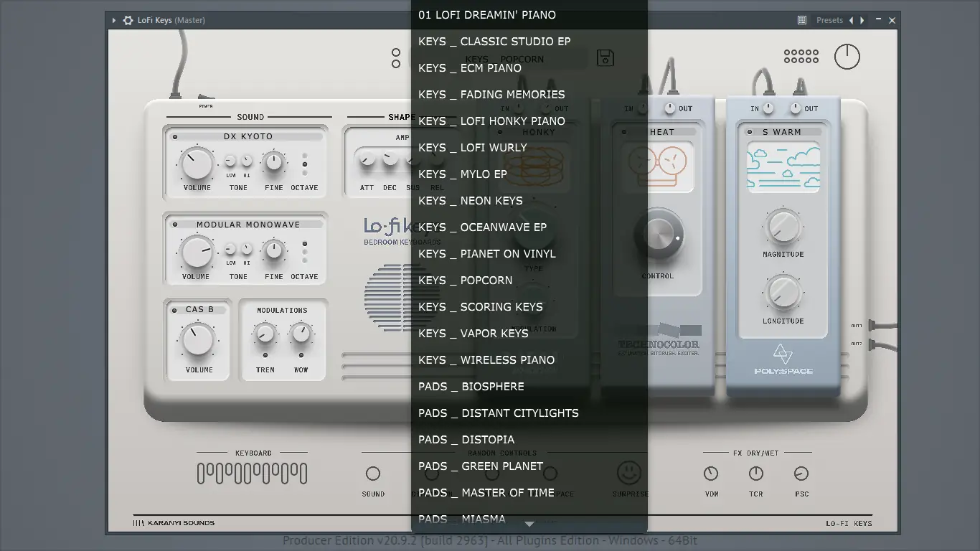The height and width of the screenshot is (551, 980).
Task: Click the VDM dry/wet knob
Action: click(x=711, y=474)
